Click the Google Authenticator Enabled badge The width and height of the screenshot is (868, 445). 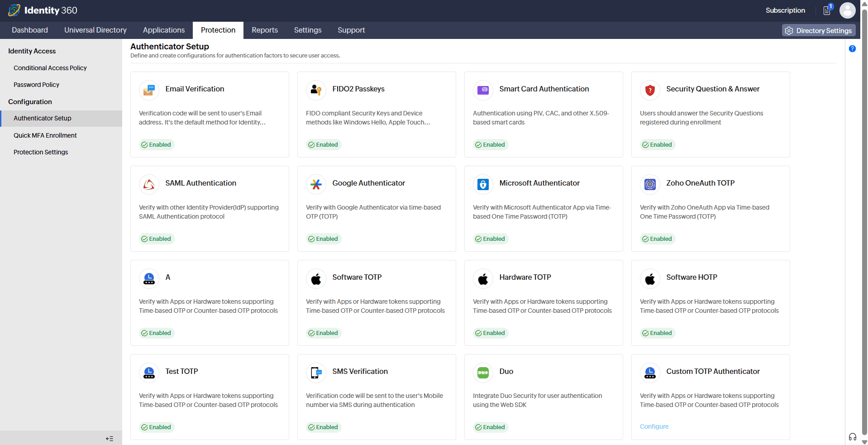point(324,239)
